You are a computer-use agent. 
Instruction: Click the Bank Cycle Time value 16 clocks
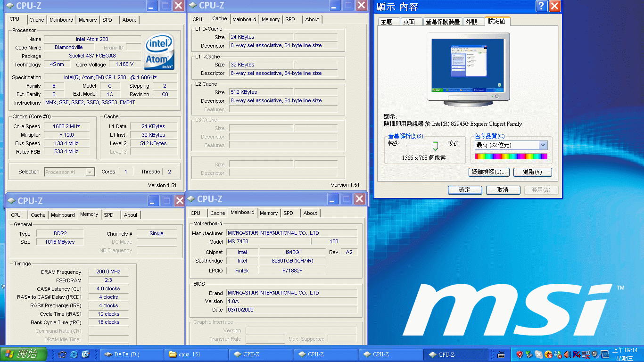pyautogui.click(x=108, y=322)
